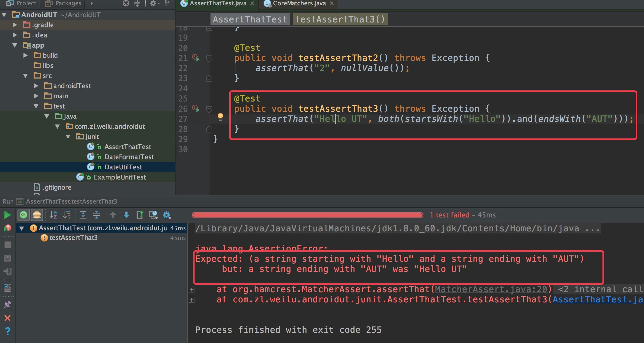Image resolution: width=644 pixels, height=343 pixels.
Task: Open Import Test Results history dropdown
Action: click(x=153, y=215)
